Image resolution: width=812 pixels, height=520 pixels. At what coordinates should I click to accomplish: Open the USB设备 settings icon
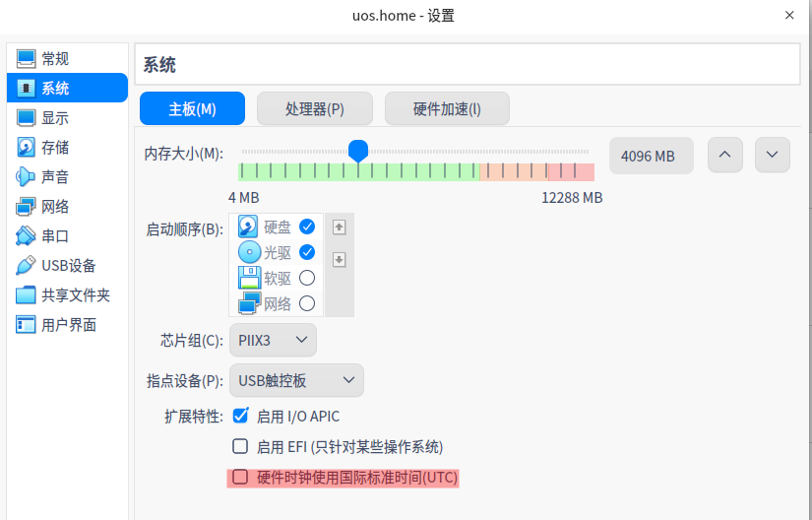coord(26,266)
